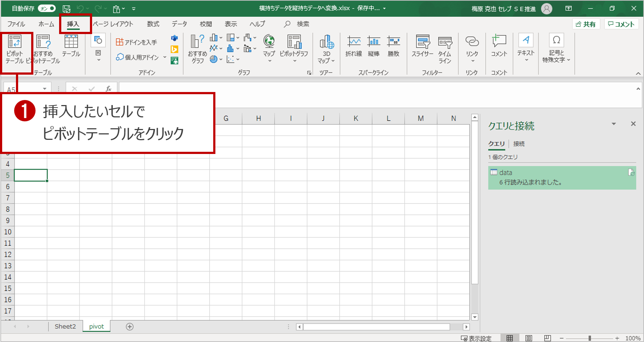The width and height of the screenshot is (644, 342).
Task: Insert a スライサー filter
Action: [422, 46]
